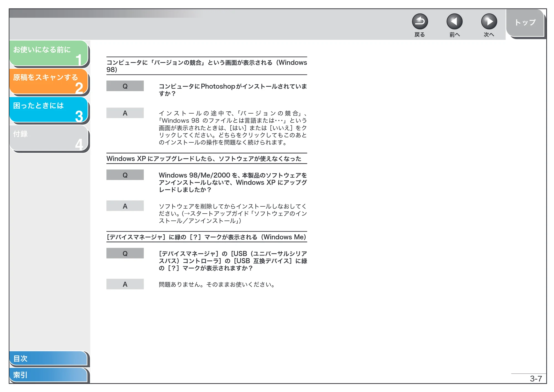Select chapter 3 困ったときには

(x=49, y=110)
